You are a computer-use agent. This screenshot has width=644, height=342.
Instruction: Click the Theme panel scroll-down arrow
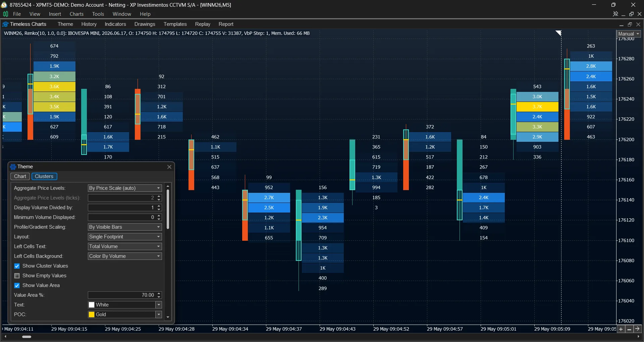point(168,317)
